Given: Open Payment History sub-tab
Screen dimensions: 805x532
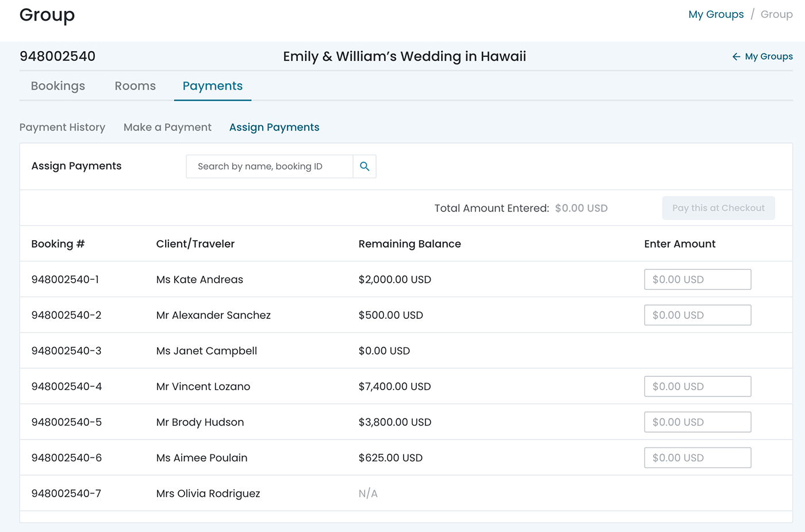Looking at the screenshot, I should point(62,128).
